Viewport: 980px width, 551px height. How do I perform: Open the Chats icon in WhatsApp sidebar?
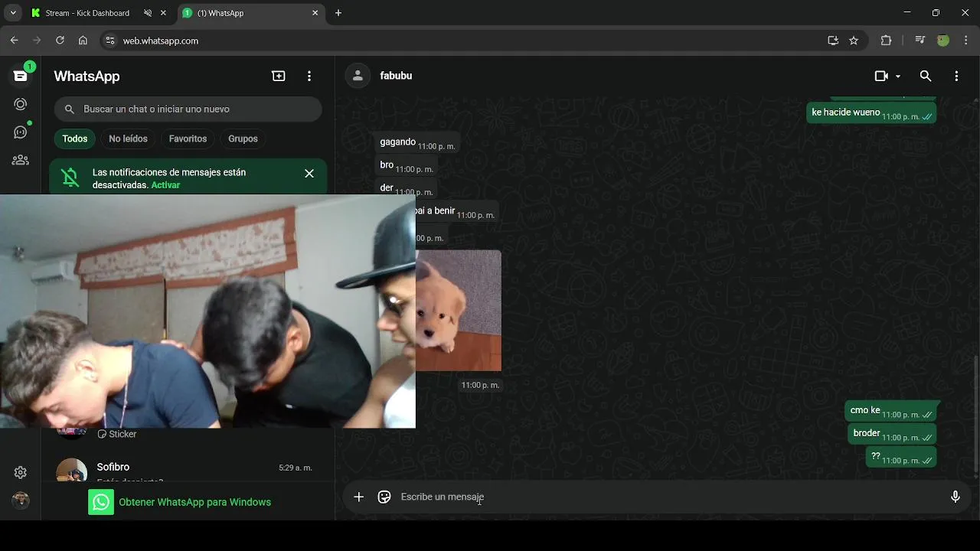(x=21, y=76)
